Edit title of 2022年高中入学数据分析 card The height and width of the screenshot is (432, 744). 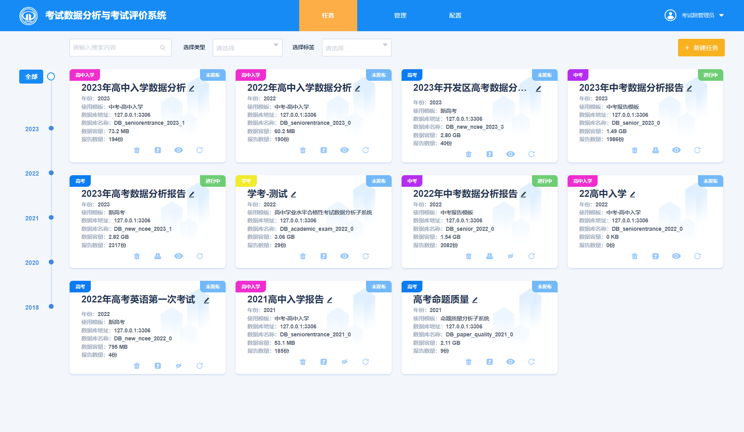pos(358,89)
